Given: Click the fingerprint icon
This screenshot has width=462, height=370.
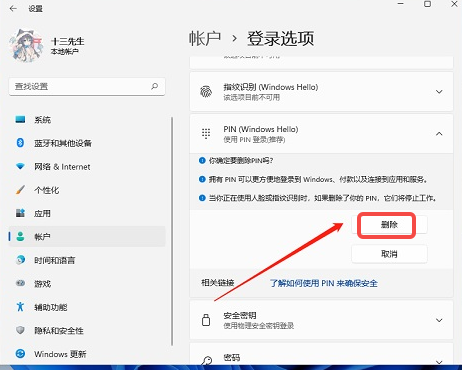Looking at the screenshot, I should (206, 91).
